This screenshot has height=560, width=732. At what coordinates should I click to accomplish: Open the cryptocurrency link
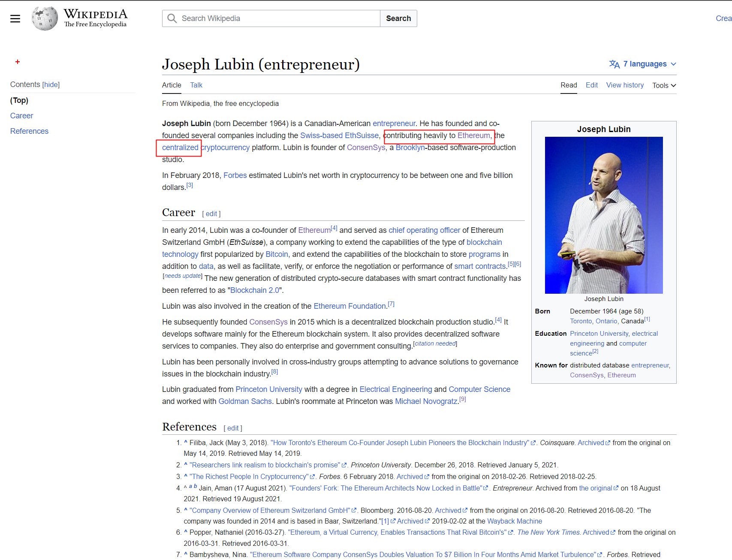click(x=225, y=148)
